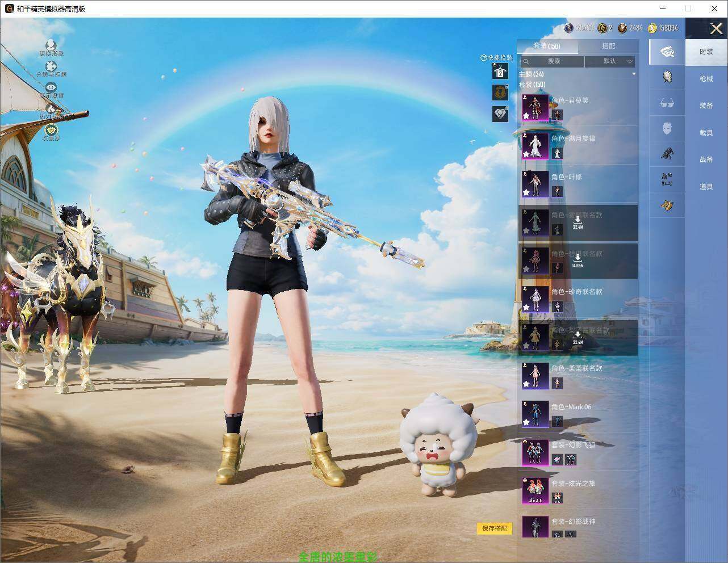This screenshot has width=728, height=563.
Task: Select the 角色-叶修 outfit thumbnail
Action: click(535, 184)
